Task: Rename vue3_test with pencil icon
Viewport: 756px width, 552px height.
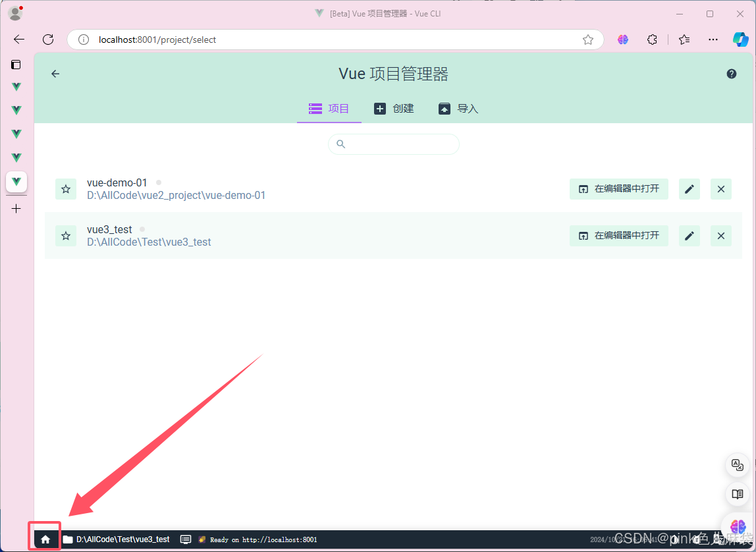Action: click(689, 236)
